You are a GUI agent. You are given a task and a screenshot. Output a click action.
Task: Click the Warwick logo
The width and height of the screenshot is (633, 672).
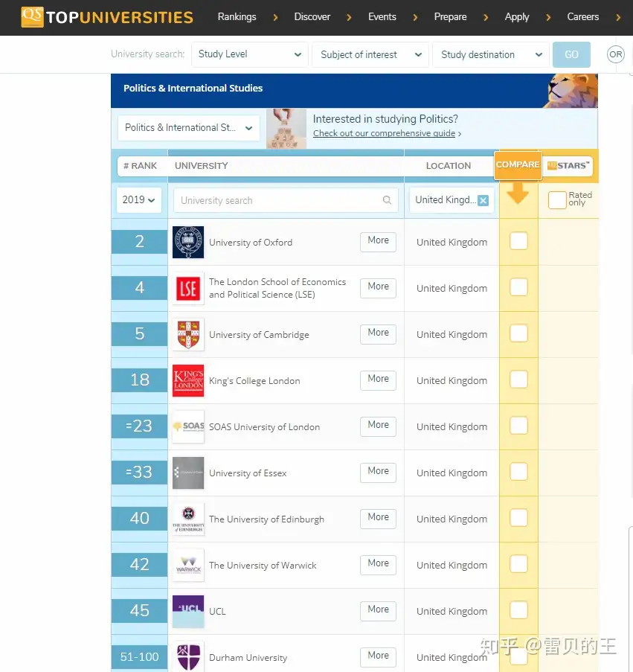[188, 566]
